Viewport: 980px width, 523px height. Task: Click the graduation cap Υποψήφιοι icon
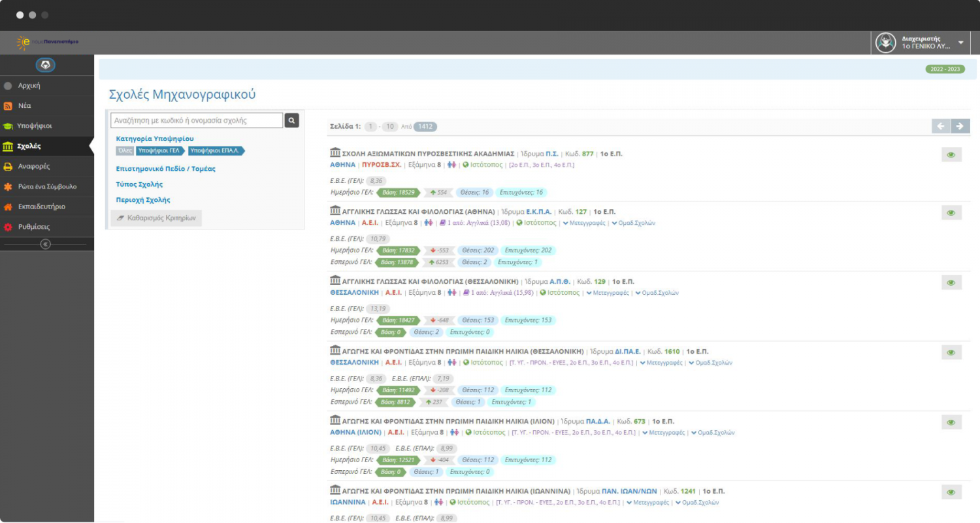pyautogui.click(x=8, y=126)
